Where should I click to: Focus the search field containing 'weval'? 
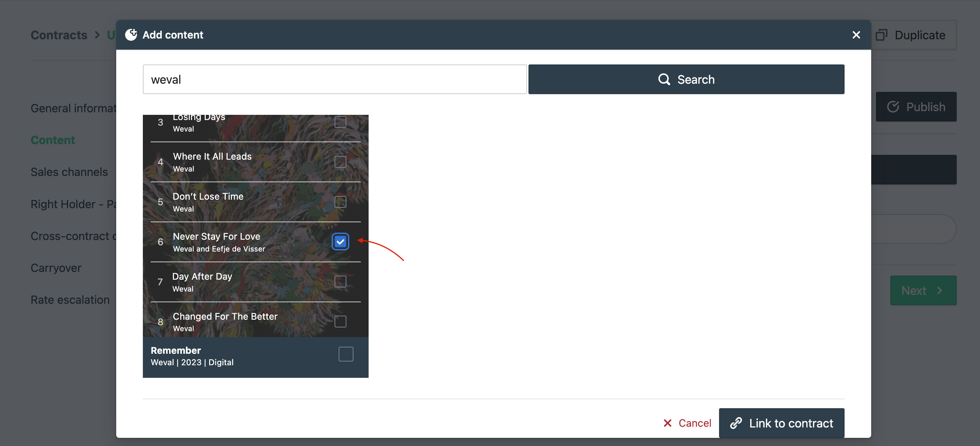[335, 79]
